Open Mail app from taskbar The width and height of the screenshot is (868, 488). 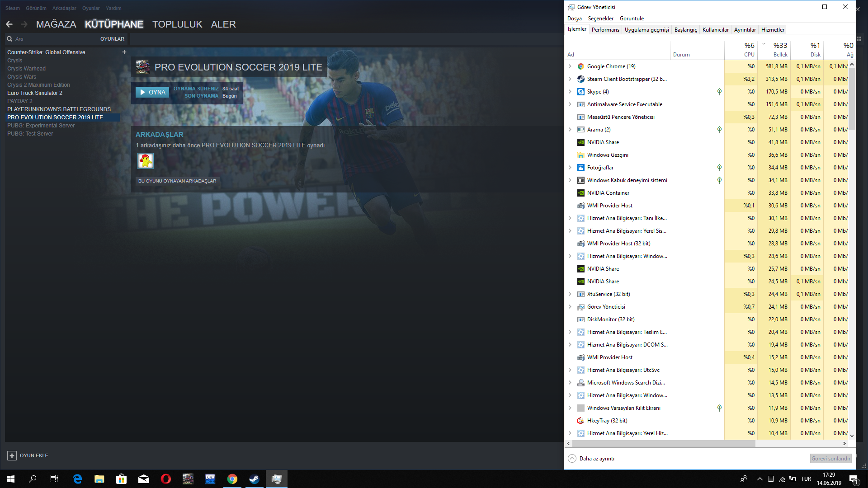point(144,479)
